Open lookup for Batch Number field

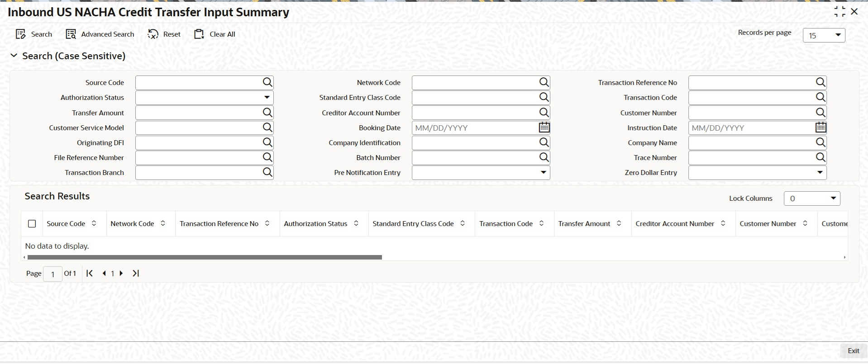point(544,157)
